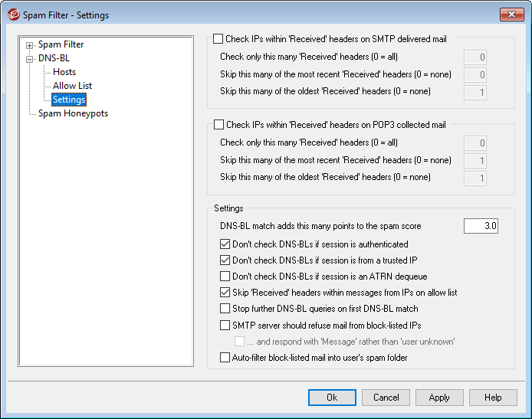This screenshot has width=532, height=419.
Task: Toggle Don't check DNS-BLs from trusted IP
Action: (x=225, y=260)
